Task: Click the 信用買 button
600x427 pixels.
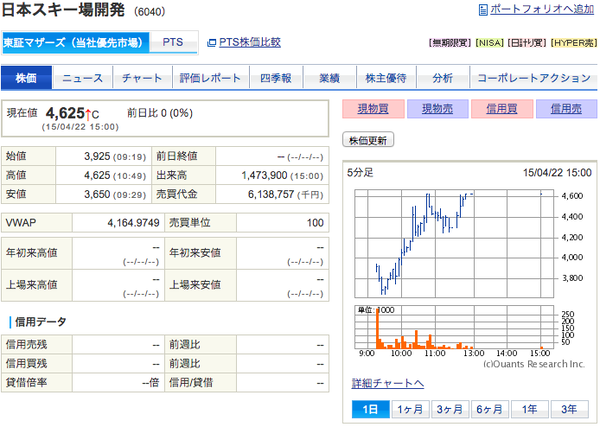Action: tap(502, 109)
